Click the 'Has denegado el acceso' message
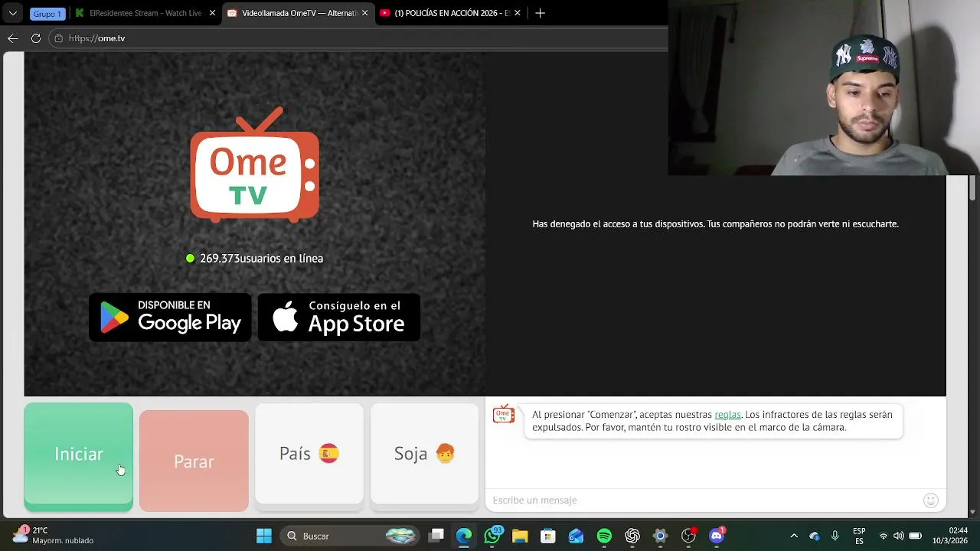The height and width of the screenshot is (551, 980). pyautogui.click(x=715, y=224)
